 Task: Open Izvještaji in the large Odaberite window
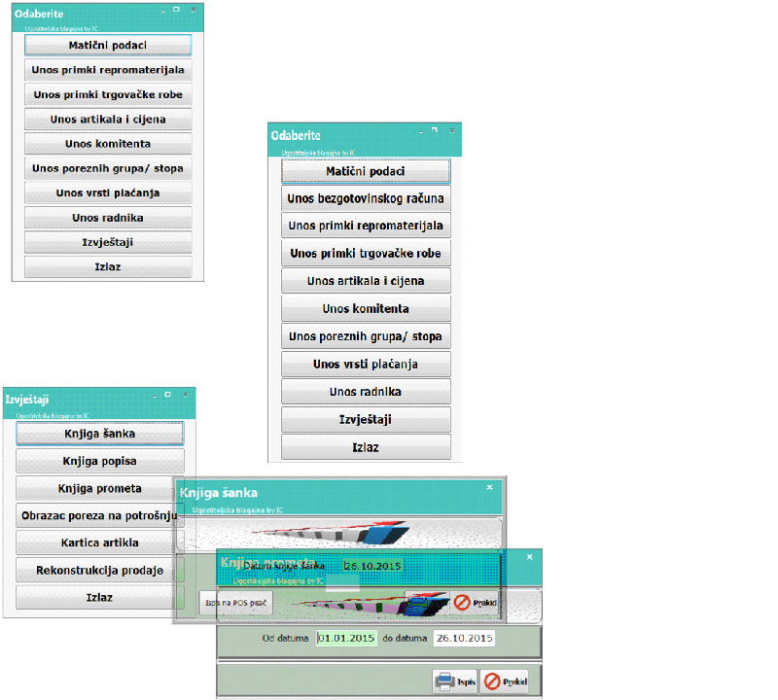pyautogui.click(x=366, y=420)
